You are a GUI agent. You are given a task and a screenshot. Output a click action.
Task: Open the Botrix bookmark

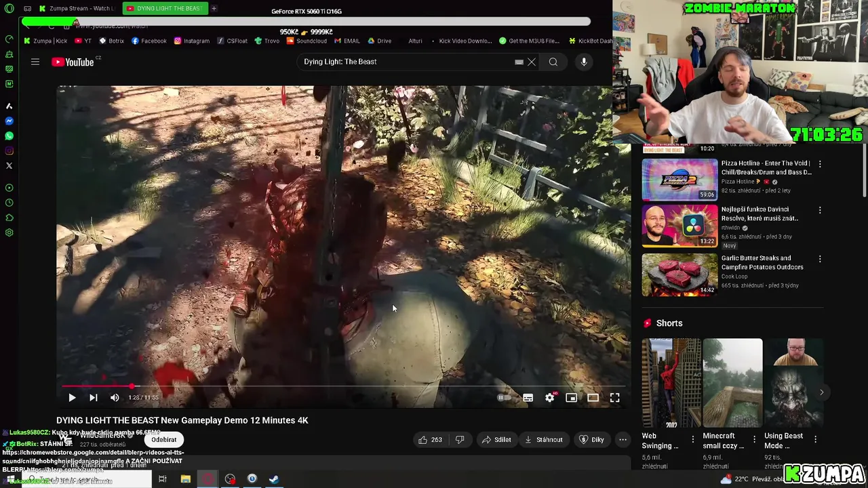pyautogui.click(x=112, y=41)
